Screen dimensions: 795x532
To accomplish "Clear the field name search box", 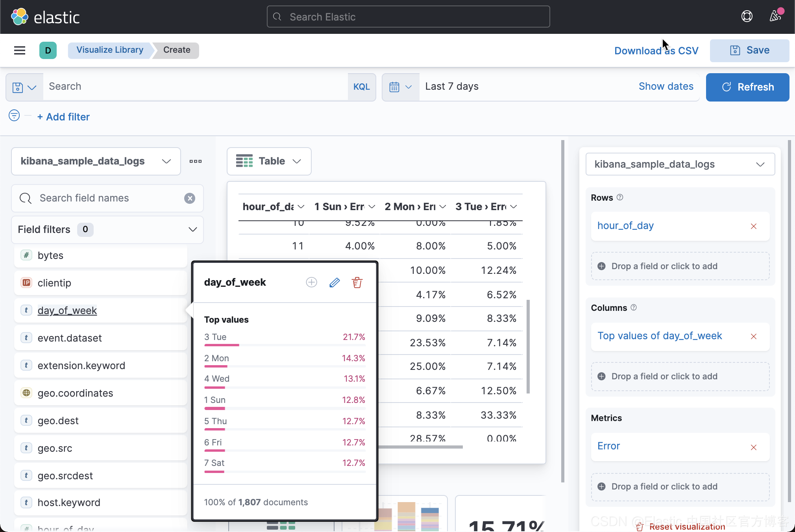I will click(x=190, y=198).
